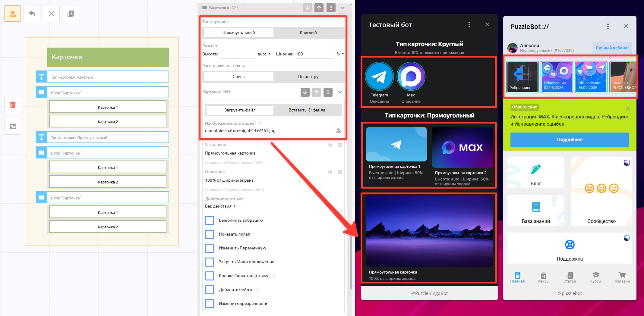Open the "Без действия" card action dropdown
The width and height of the screenshot is (644, 316).
(x=220, y=206)
